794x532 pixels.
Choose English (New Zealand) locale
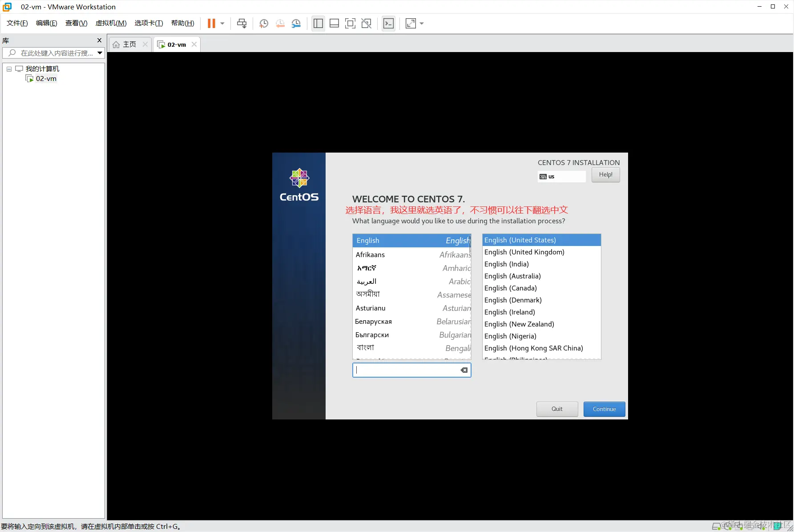(542, 324)
